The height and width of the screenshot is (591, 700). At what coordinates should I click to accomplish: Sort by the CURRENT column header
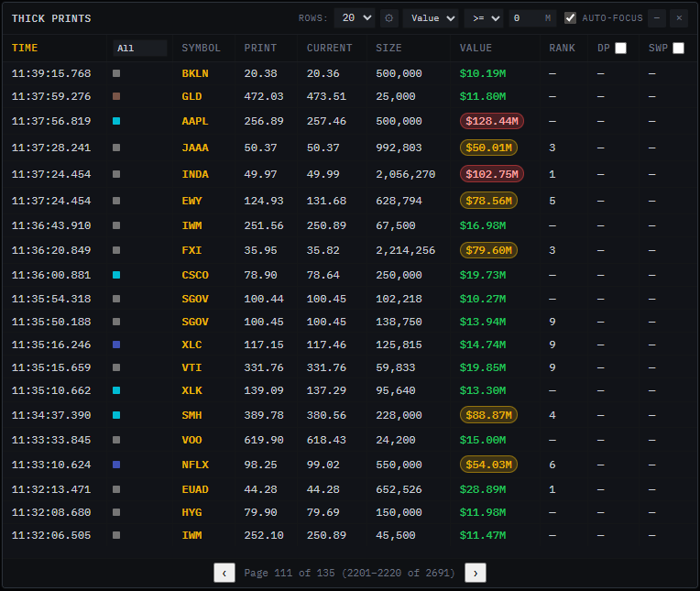click(x=330, y=49)
